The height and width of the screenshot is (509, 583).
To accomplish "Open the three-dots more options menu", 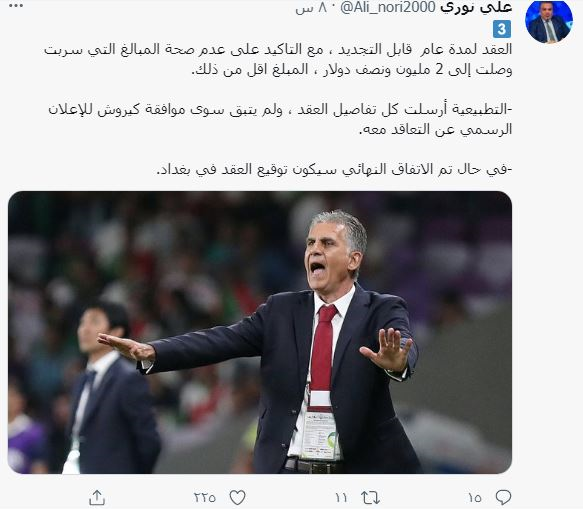I will click(x=16, y=6).
